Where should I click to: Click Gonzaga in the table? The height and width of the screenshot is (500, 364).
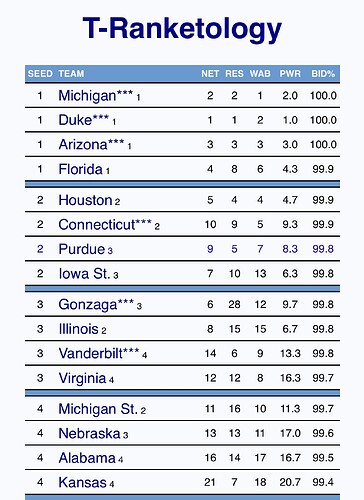pyautogui.click(x=88, y=305)
